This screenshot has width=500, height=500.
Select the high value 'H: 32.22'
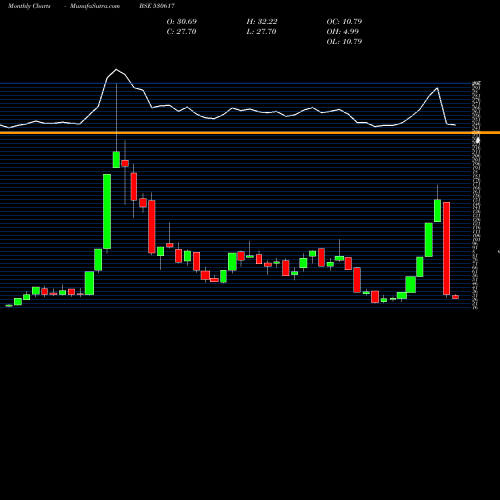(262, 21)
